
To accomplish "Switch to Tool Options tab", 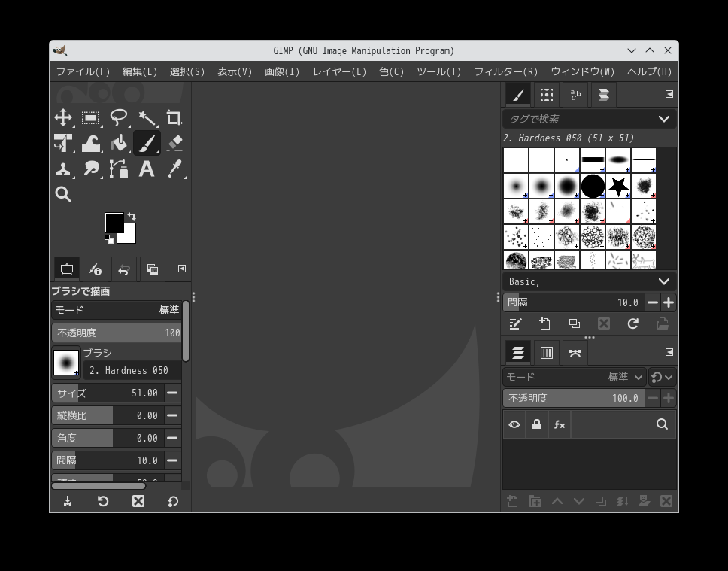I will tap(66, 269).
